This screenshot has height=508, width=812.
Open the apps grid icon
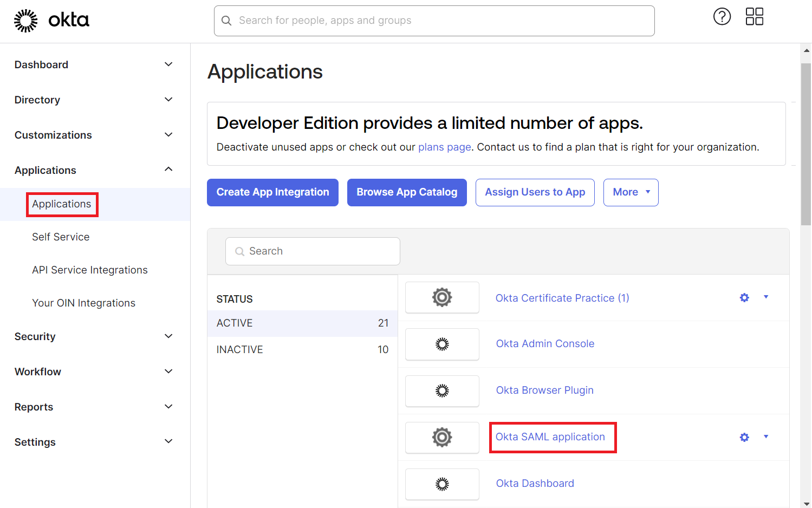point(754,17)
